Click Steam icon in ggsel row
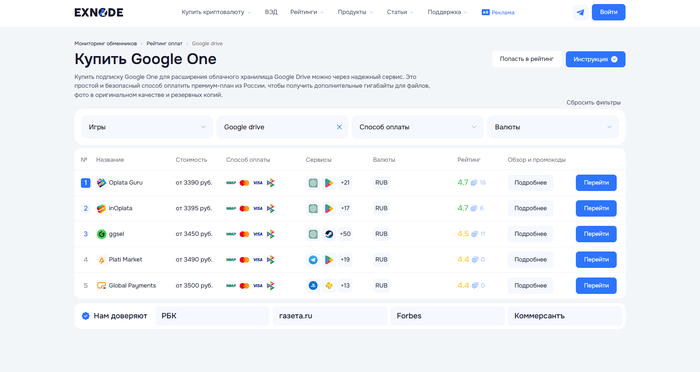Viewport: 700px width, 372px height. pos(329,234)
